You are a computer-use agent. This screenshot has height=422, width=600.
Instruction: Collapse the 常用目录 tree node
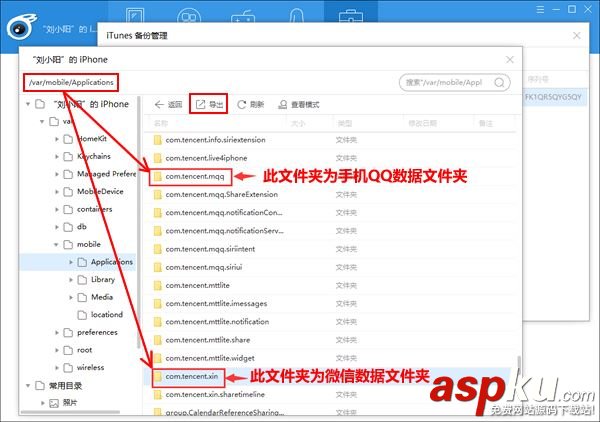pos(28,385)
